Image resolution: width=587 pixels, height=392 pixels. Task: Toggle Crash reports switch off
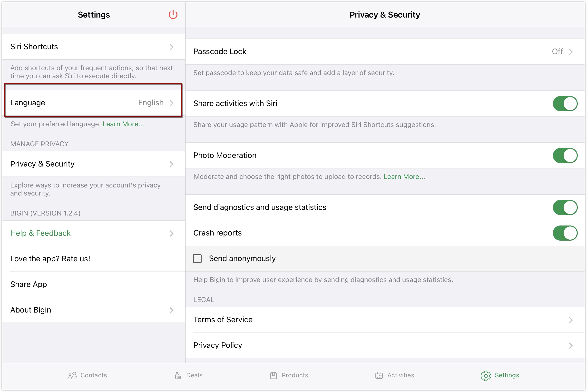(565, 233)
